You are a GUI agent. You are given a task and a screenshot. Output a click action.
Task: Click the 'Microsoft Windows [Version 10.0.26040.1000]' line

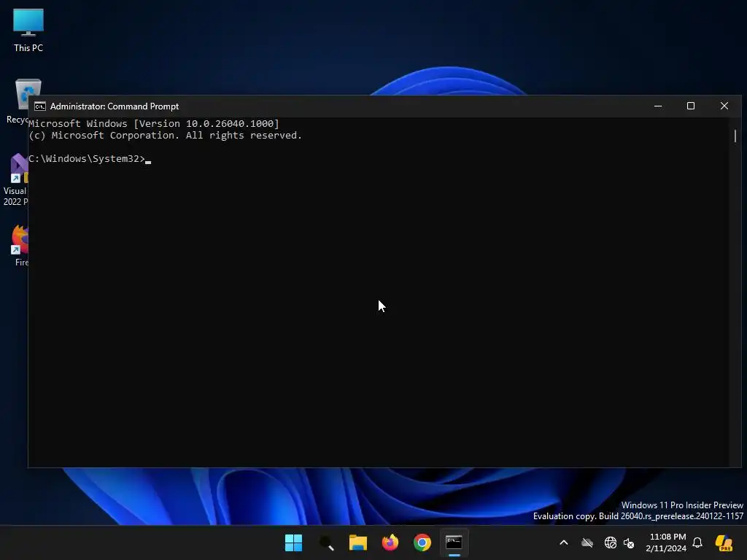click(x=154, y=124)
